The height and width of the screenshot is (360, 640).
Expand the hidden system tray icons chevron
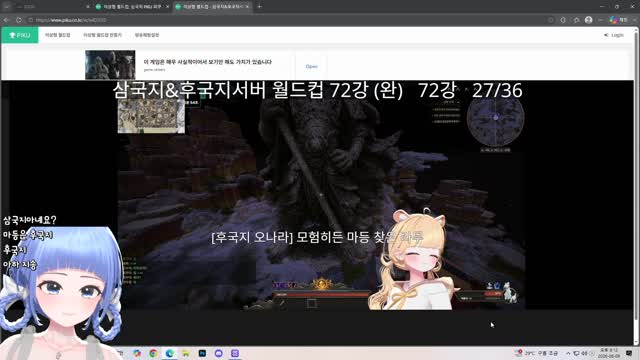[568, 353]
